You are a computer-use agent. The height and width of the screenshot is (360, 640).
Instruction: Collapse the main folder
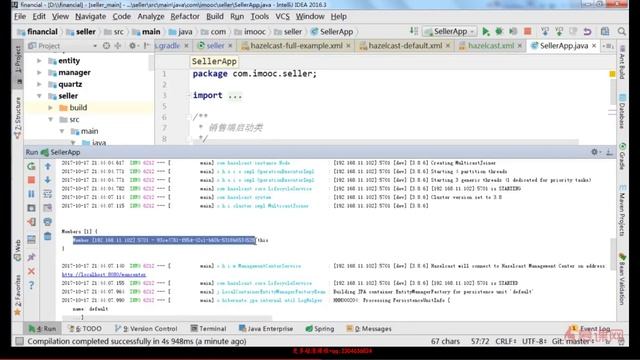(x=62, y=131)
